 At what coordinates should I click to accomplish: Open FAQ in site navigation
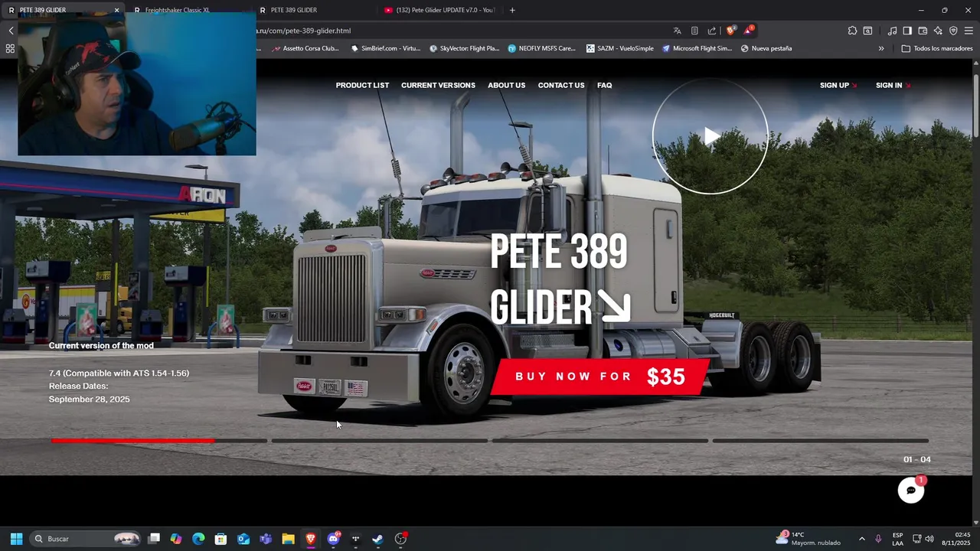point(604,85)
